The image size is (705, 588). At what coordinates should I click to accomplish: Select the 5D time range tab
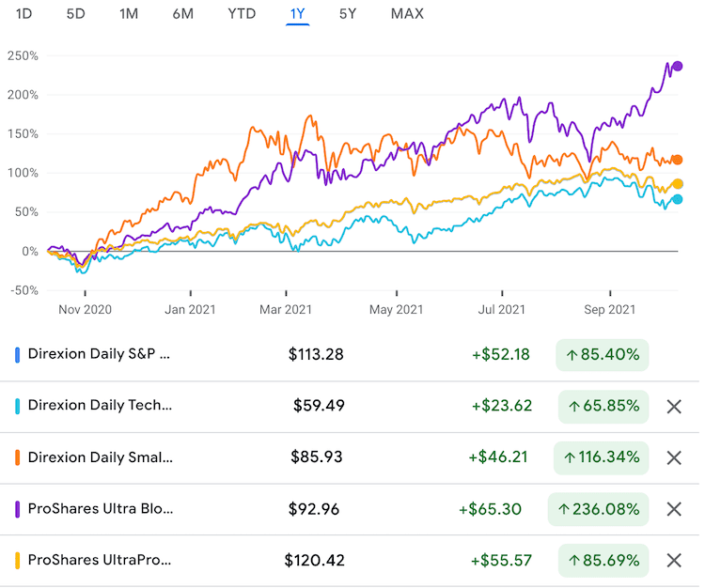[75, 14]
